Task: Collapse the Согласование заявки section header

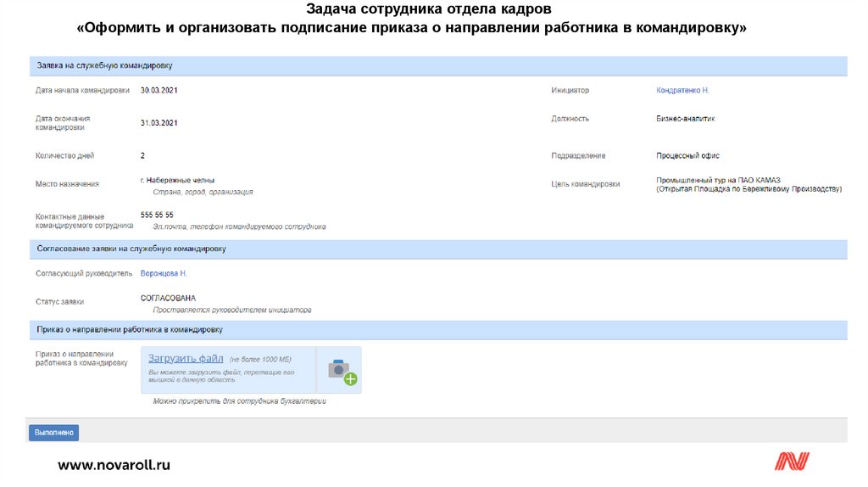Action: (131, 249)
